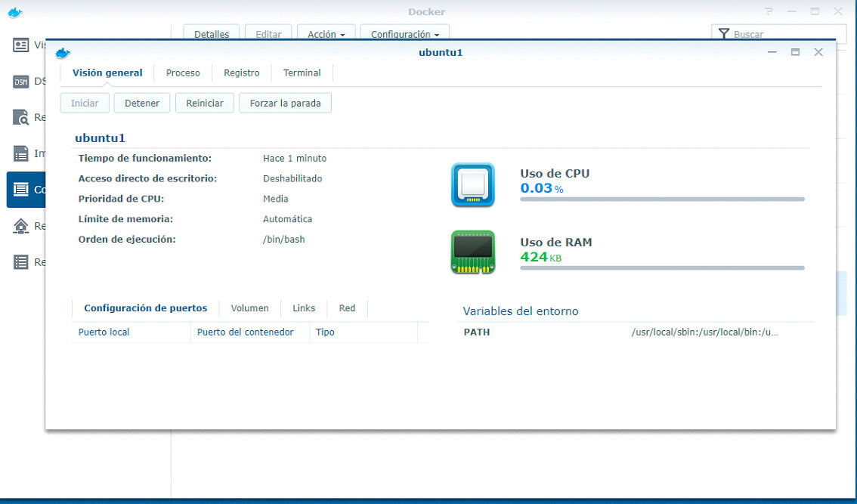The width and height of the screenshot is (857, 504).
Task: Open the Registry search sidebar icon
Action: [x=20, y=117]
